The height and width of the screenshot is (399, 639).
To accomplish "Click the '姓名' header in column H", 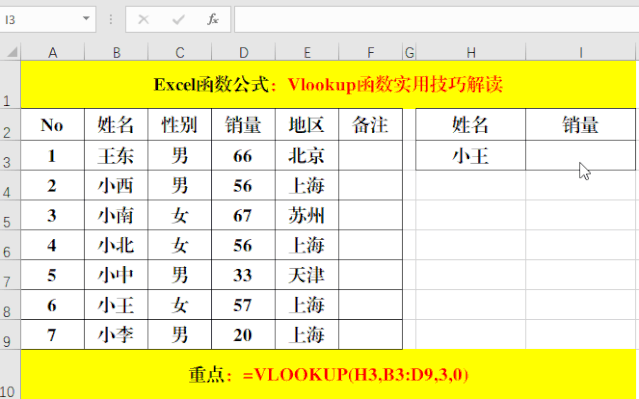I will tap(471, 124).
